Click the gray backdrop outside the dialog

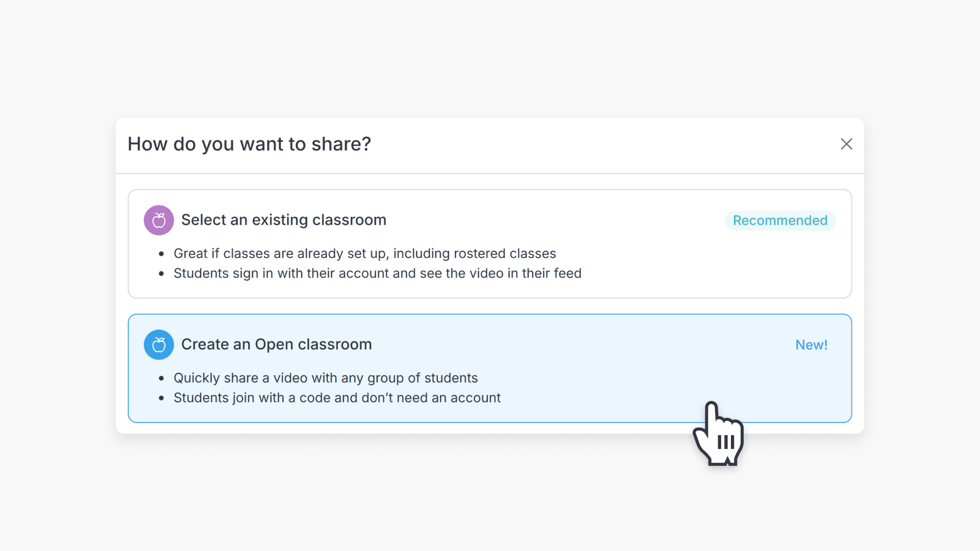[x=490, y=500]
